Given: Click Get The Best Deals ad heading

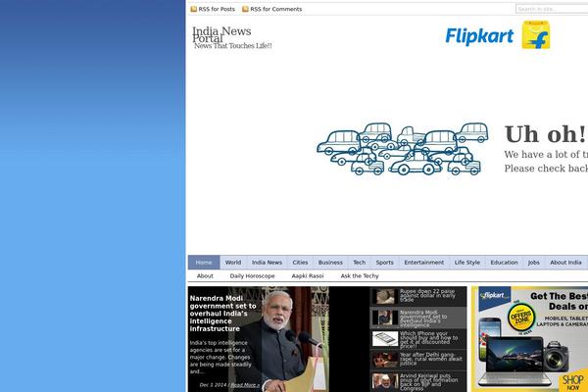Looking at the screenshot, I should [559, 301].
